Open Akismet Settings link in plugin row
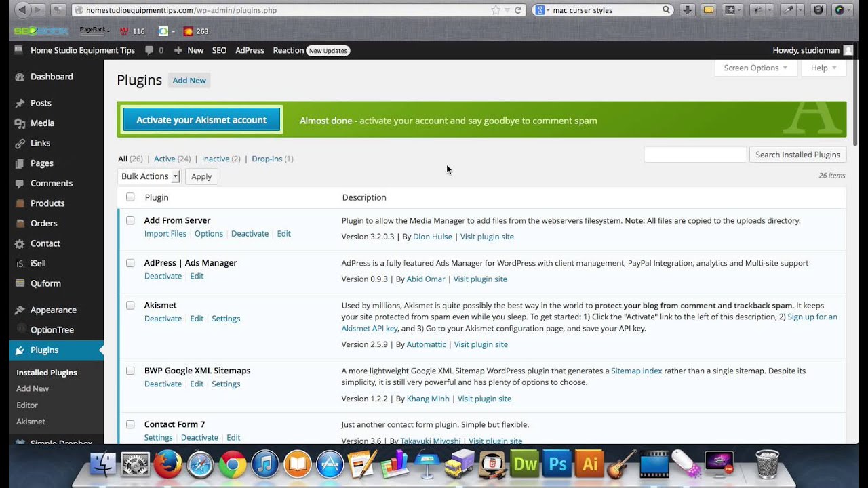Viewport: 868px width, 488px height. pos(226,319)
